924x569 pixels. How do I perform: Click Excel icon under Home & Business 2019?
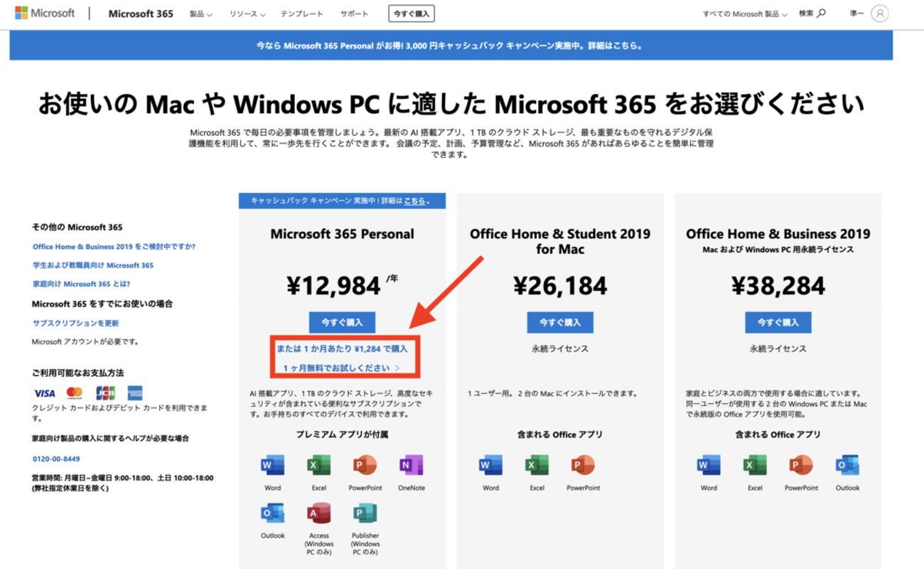pyautogui.click(x=755, y=465)
